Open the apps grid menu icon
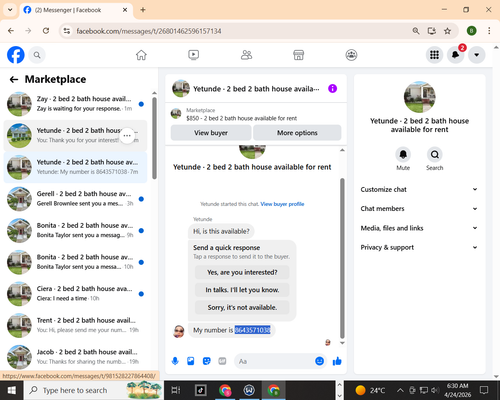This screenshot has height=400, width=500. click(x=434, y=55)
